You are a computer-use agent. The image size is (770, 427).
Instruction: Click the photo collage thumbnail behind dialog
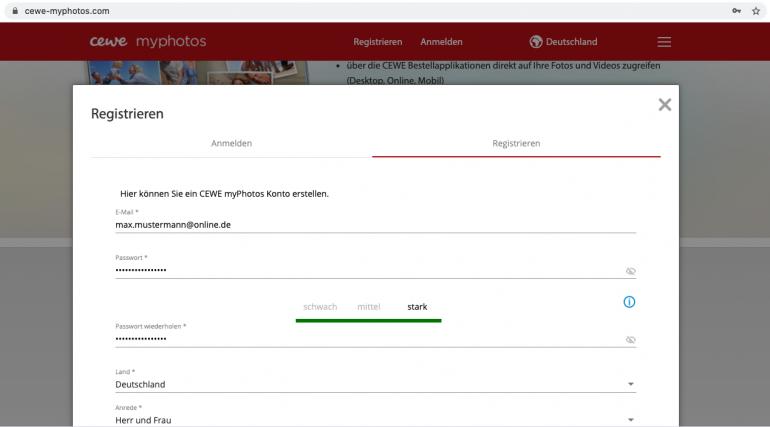click(198, 73)
